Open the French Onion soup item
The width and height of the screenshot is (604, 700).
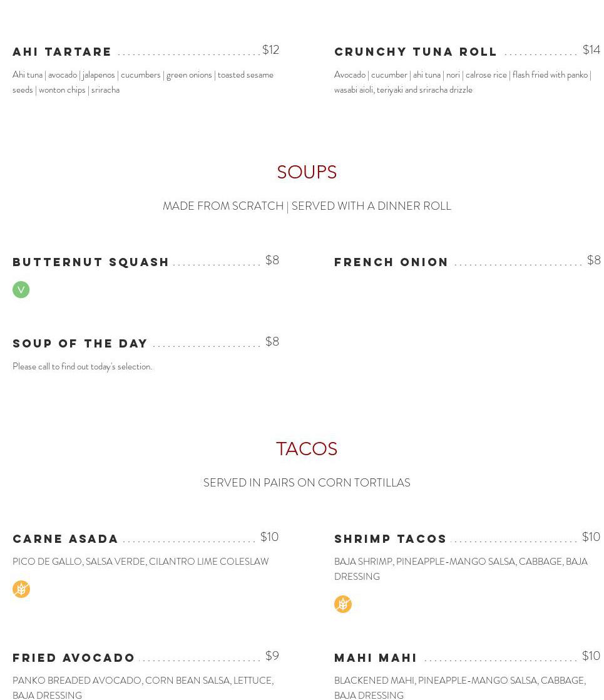click(391, 262)
